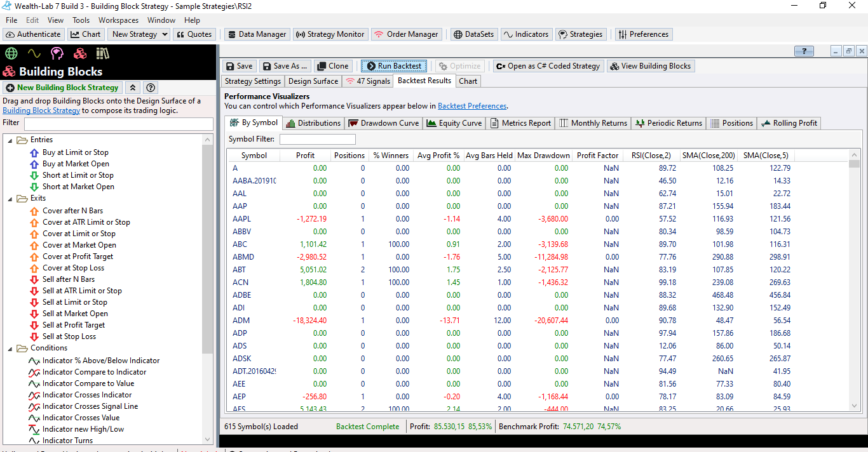Open the Tools menu

[x=81, y=20]
